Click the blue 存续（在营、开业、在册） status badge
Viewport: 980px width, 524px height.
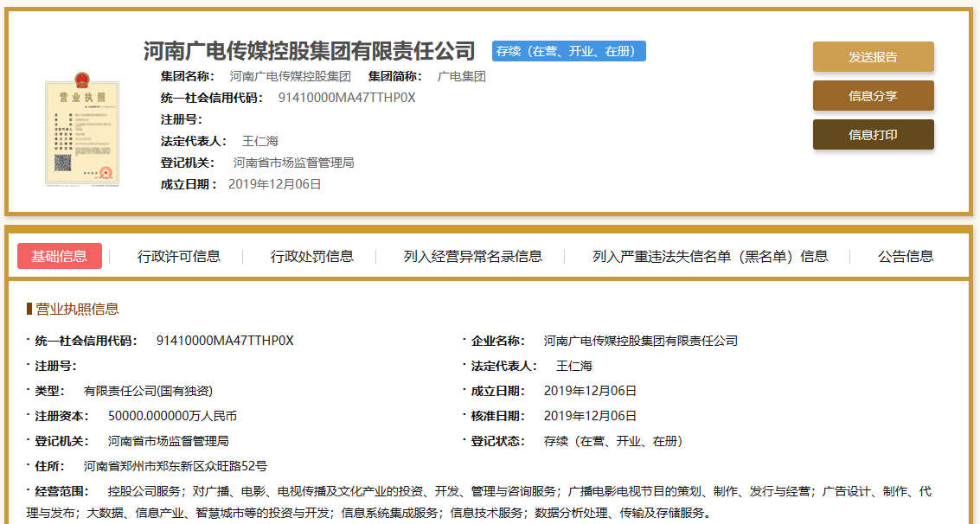(x=569, y=51)
